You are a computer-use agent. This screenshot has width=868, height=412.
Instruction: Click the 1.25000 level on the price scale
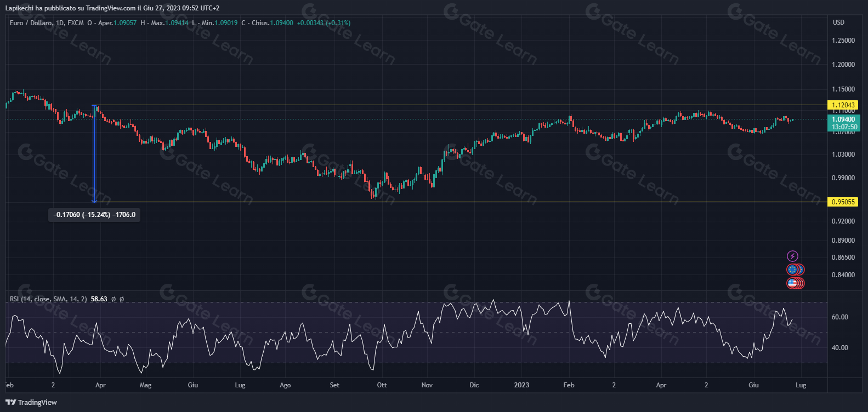pos(843,41)
